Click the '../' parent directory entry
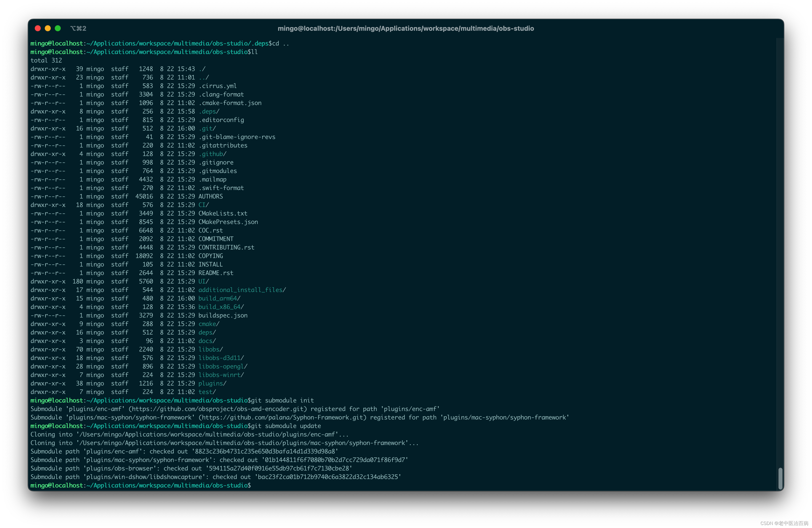This screenshot has width=812, height=528. pos(204,77)
